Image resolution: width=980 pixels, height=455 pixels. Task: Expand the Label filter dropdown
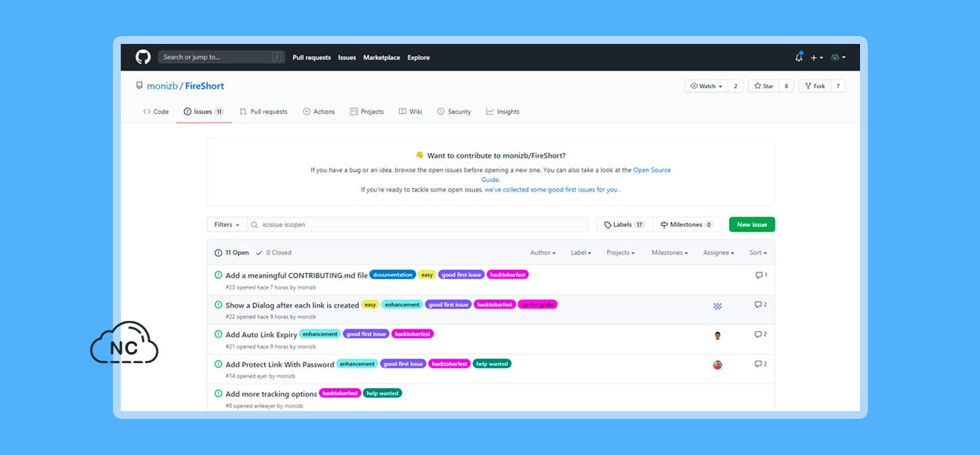coord(581,253)
